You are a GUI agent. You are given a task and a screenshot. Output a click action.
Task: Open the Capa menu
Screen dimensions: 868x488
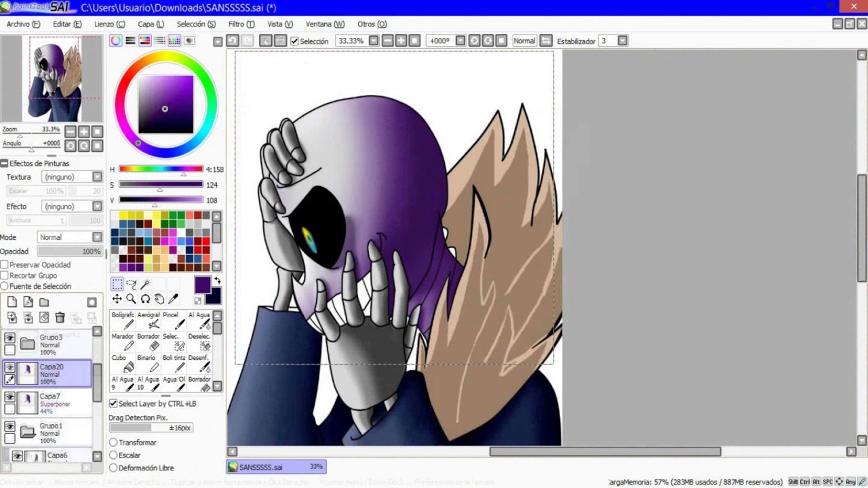(x=151, y=24)
